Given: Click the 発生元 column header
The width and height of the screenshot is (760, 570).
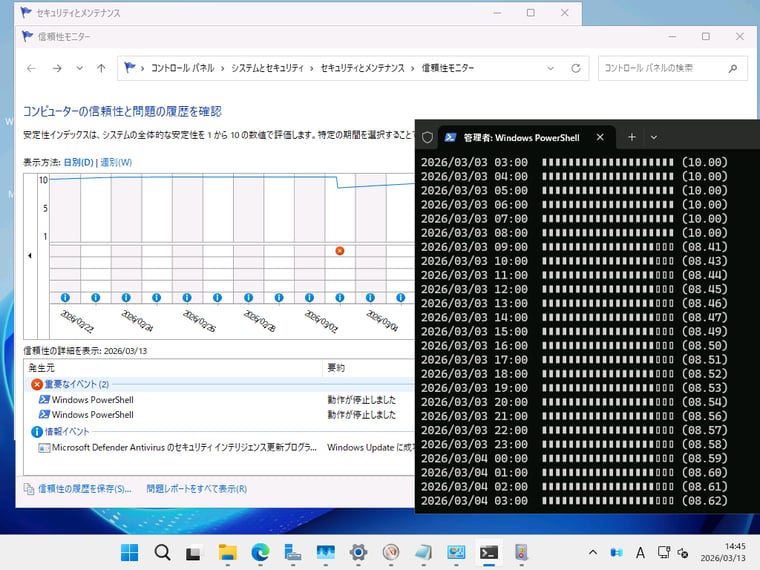Looking at the screenshot, I should [x=173, y=368].
